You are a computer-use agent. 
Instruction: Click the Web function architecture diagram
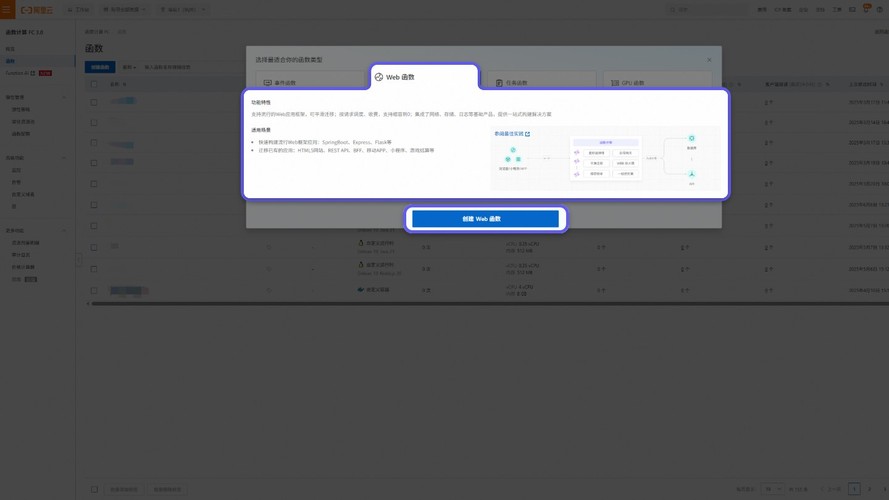(x=606, y=160)
